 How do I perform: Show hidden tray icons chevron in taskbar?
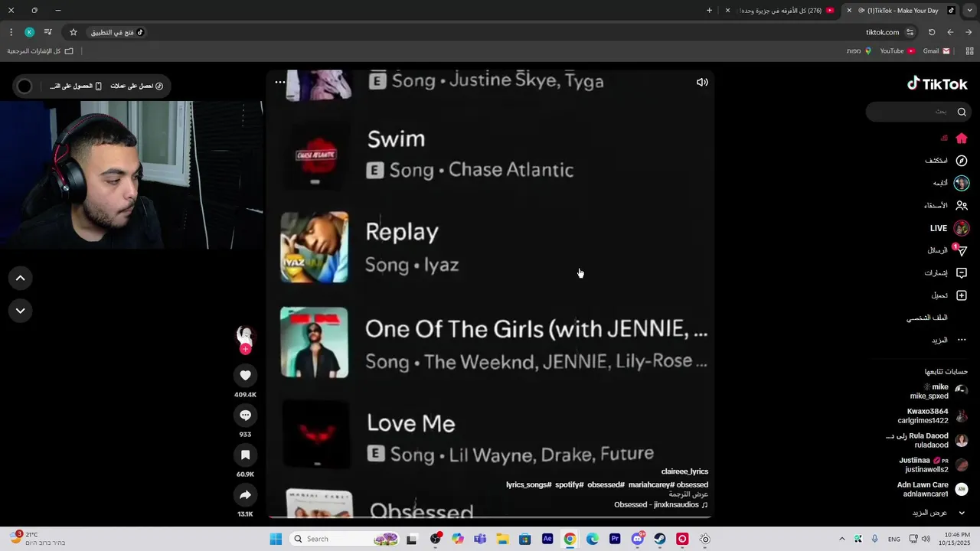pyautogui.click(x=842, y=539)
